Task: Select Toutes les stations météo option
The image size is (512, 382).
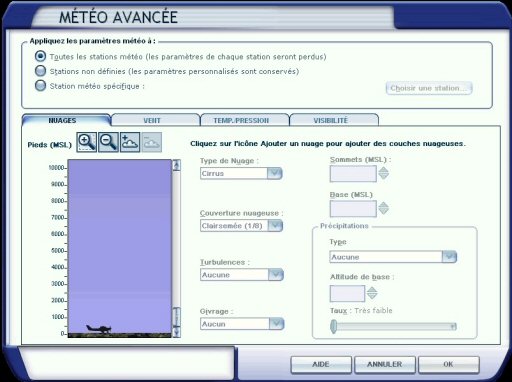Action: tap(40, 56)
